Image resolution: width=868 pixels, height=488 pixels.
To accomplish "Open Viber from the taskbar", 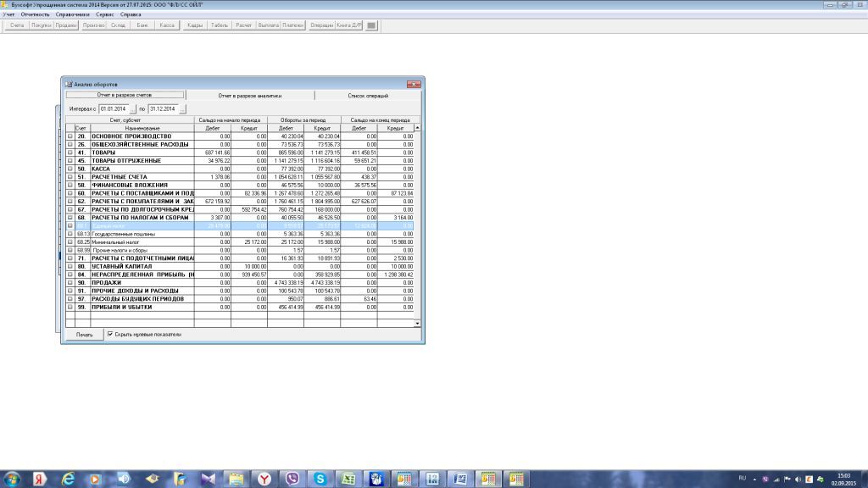I will point(292,479).
